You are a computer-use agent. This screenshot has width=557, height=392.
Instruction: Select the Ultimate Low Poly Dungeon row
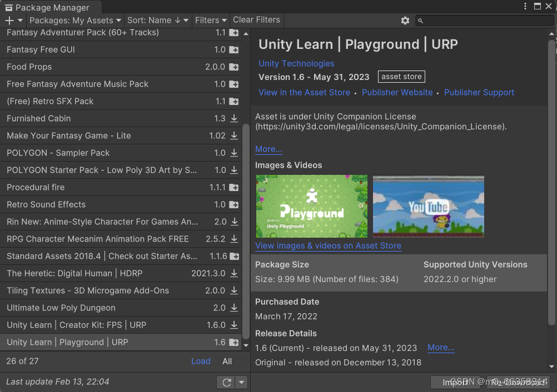121,308
